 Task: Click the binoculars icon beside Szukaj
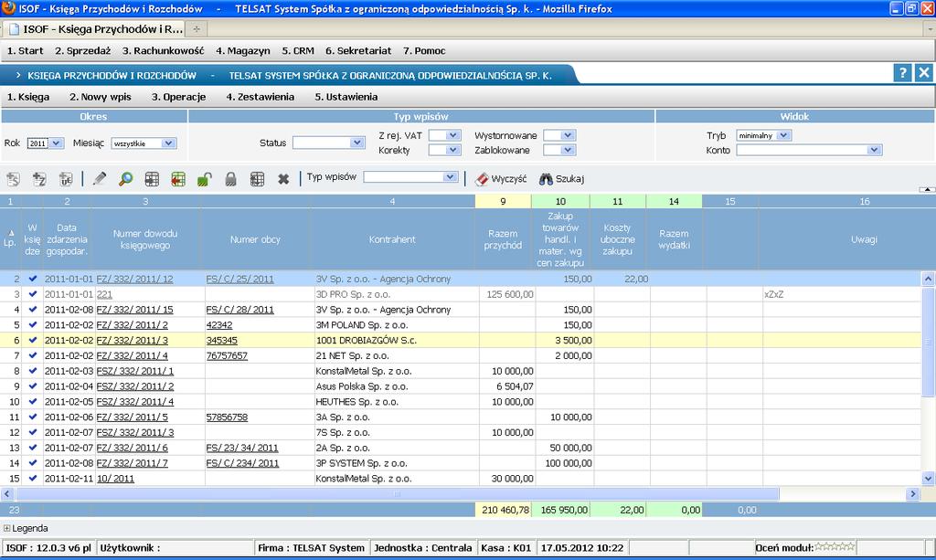tap(546, 179)
